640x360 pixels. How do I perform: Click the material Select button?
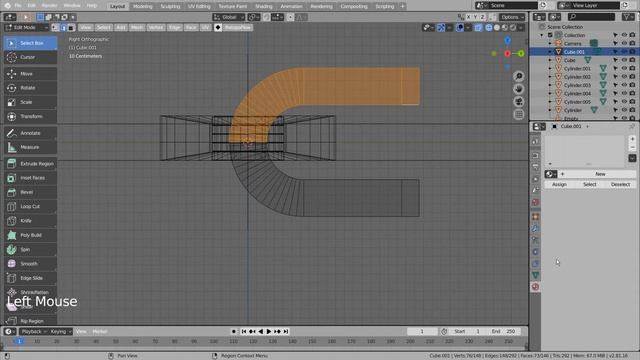click(x=589, y=184)
